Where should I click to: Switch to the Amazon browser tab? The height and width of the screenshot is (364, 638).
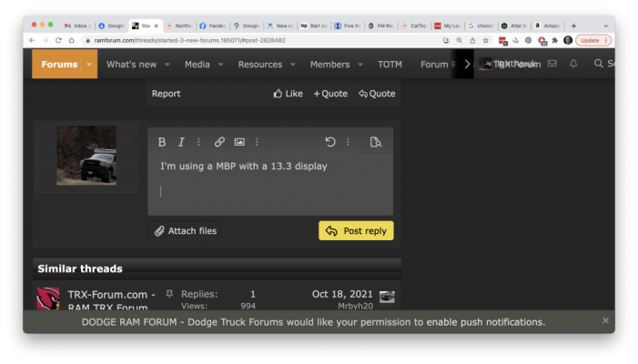548,25
